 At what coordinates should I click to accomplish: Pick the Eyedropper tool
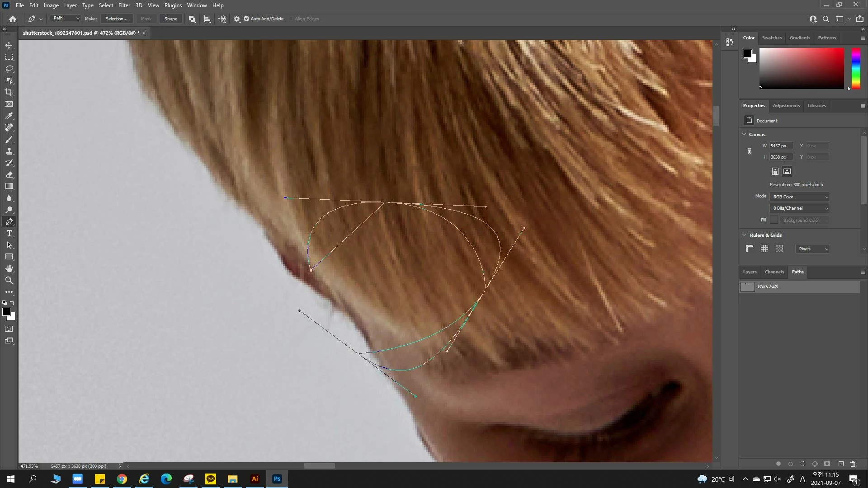[x=9, y=116]
